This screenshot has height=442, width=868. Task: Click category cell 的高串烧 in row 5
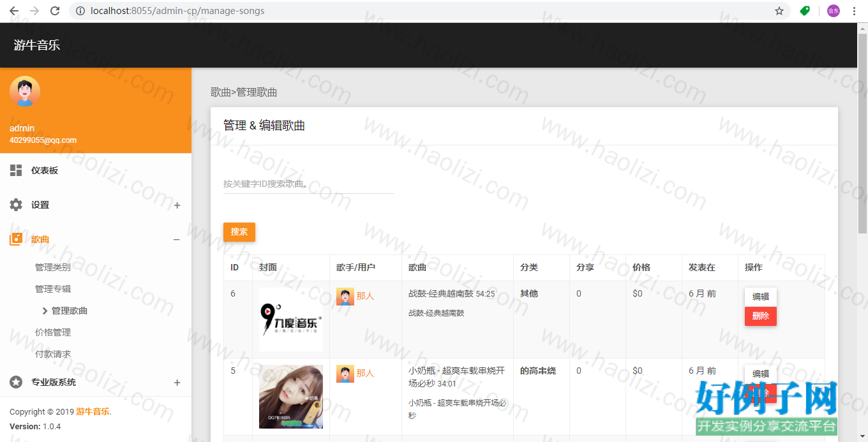538,371
